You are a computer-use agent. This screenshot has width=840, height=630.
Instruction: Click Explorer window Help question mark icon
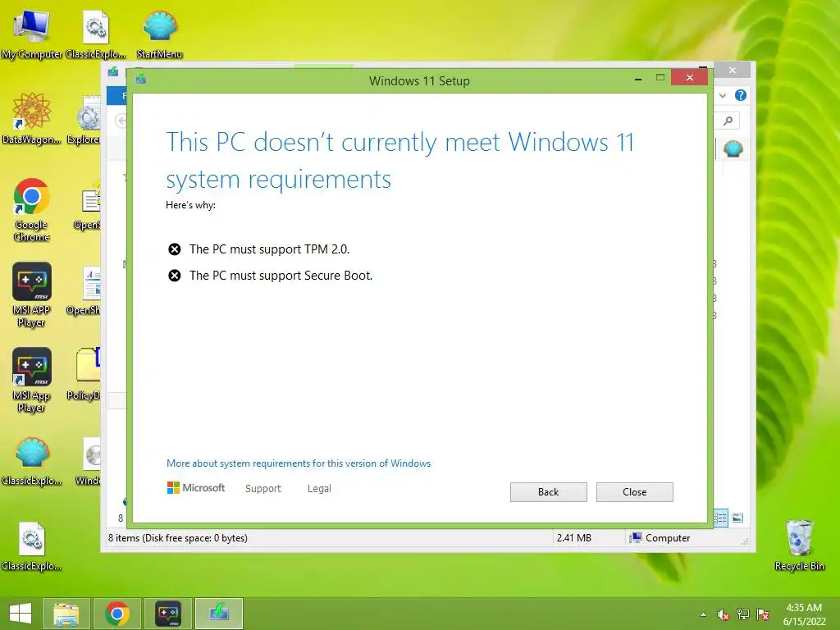pos(741,95)
